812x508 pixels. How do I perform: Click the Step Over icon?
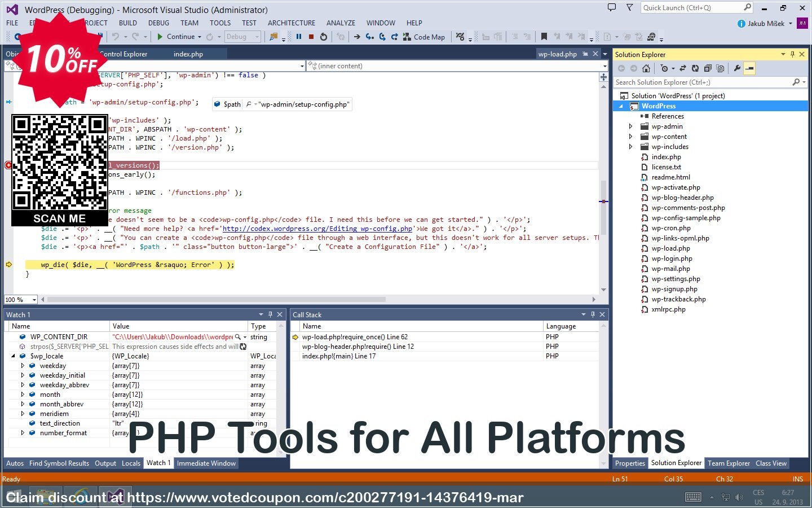[382, 37]
